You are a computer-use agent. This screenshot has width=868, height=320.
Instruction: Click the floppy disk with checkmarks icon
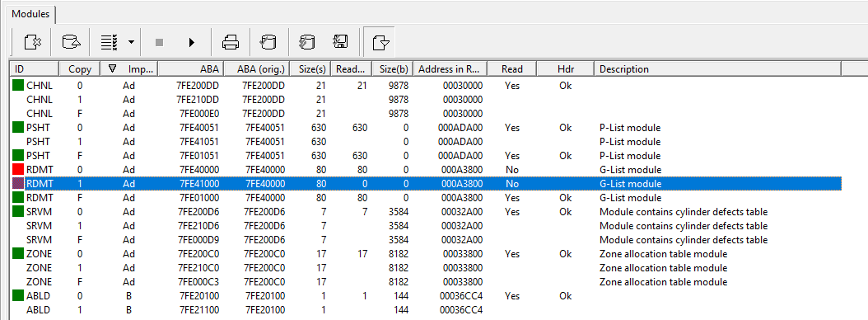(339, 42)
